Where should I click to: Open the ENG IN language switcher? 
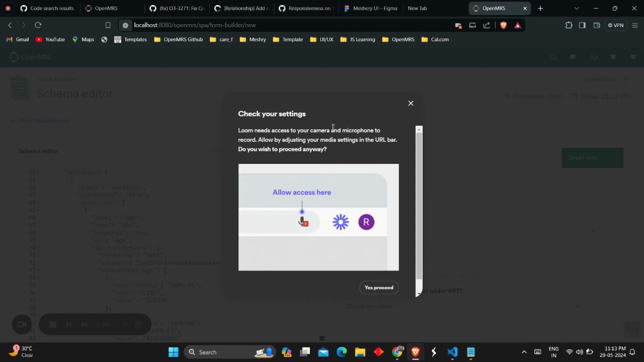pyautogui.click(x=553, y=352)
